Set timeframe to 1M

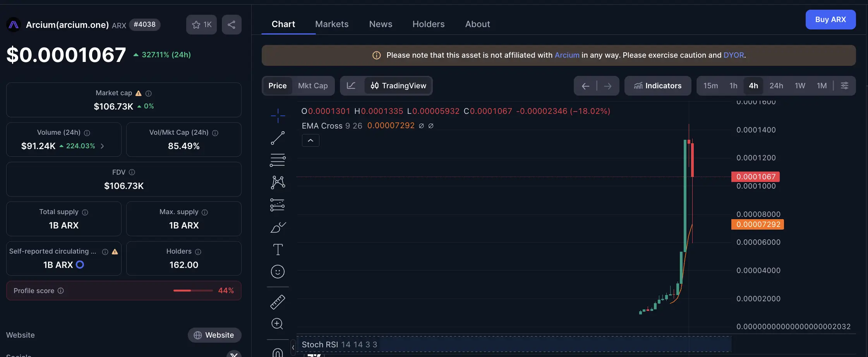pyautogui.click(x=822, y=86)
